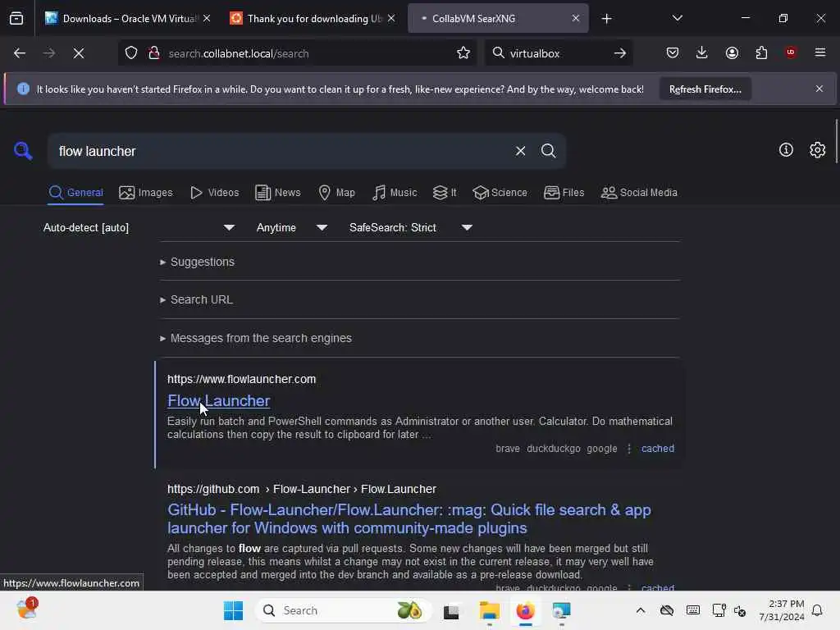Click the flow launcher search input field
Image resolution: width=840 pixels, height=630 pixels.
pyautogui.click(x=281, y=151)
